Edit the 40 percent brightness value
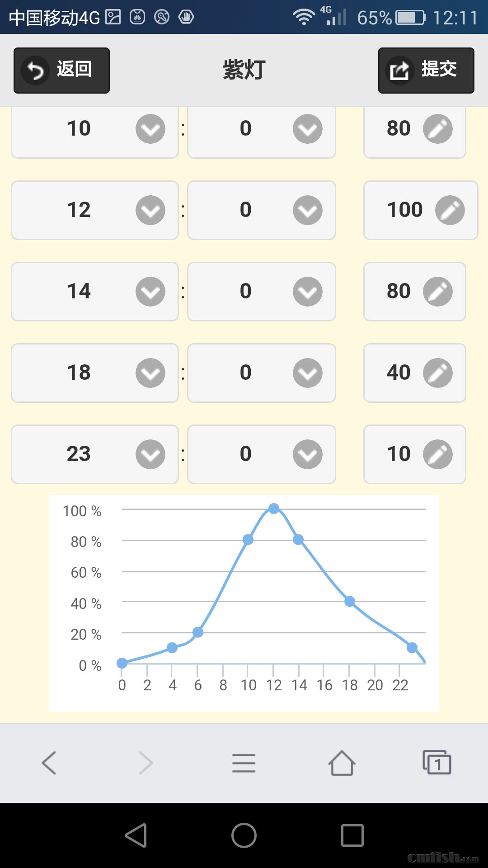The width and height of the screenshot is (488, 868). pyautogui.click(x=437, y=373)
